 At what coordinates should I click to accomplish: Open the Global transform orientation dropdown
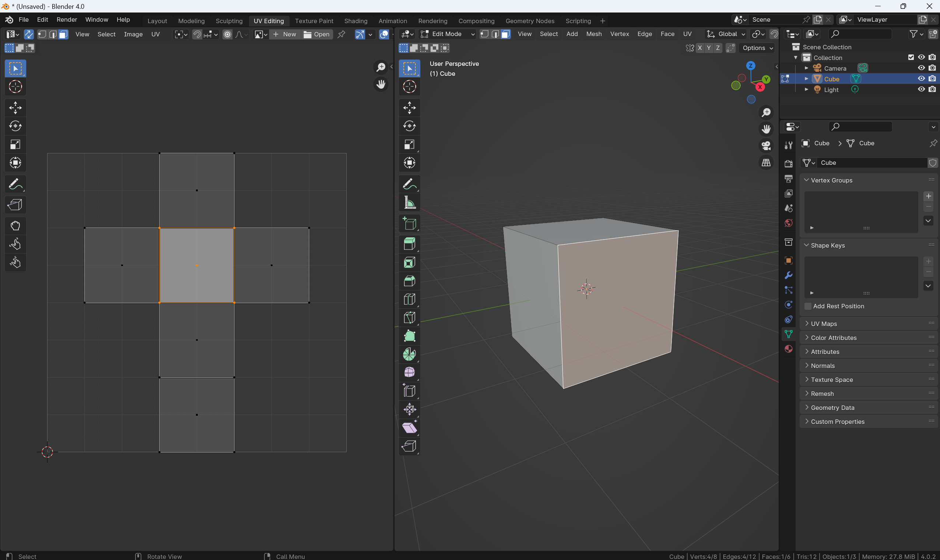click(x=727, y=34)
